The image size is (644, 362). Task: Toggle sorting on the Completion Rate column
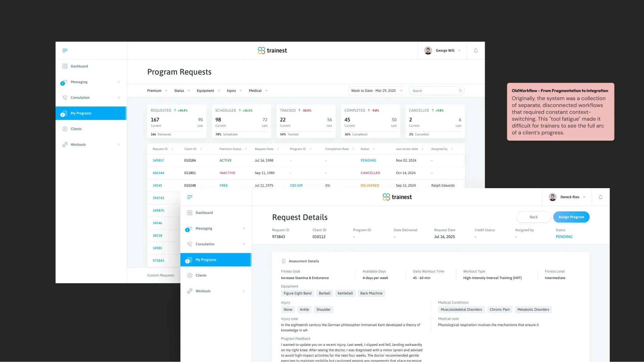click(353, 149)
